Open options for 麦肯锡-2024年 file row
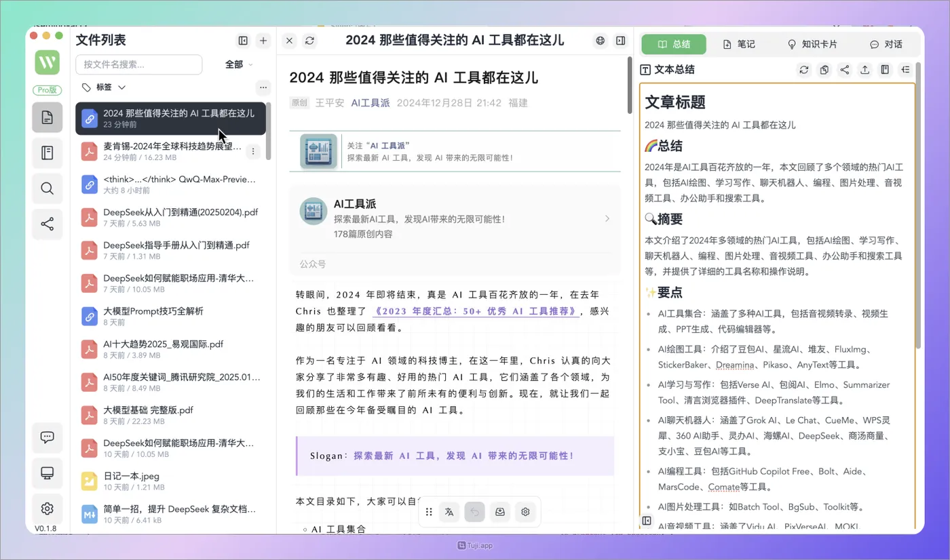This screenshot has width=950, height=560. tap(253, 152)
